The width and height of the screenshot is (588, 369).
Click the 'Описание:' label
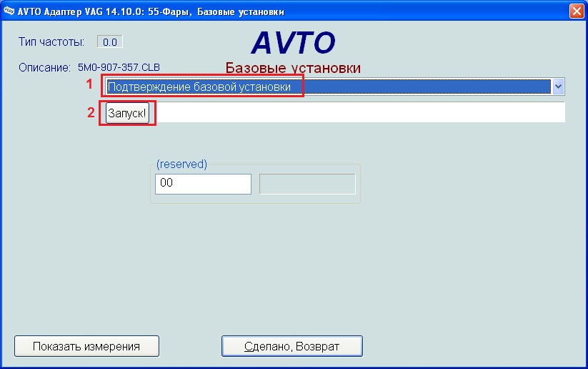click(x=44, y=67)
